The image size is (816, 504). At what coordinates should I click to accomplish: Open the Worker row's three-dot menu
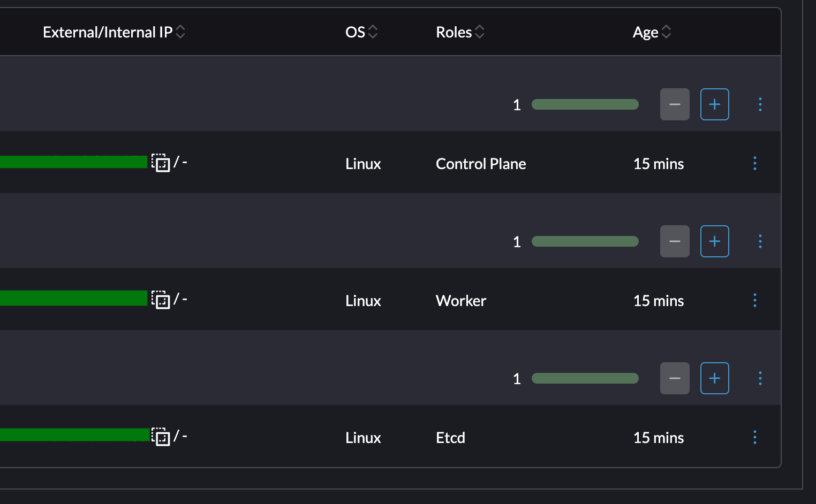pyautogui.click(x=754, y=300)
